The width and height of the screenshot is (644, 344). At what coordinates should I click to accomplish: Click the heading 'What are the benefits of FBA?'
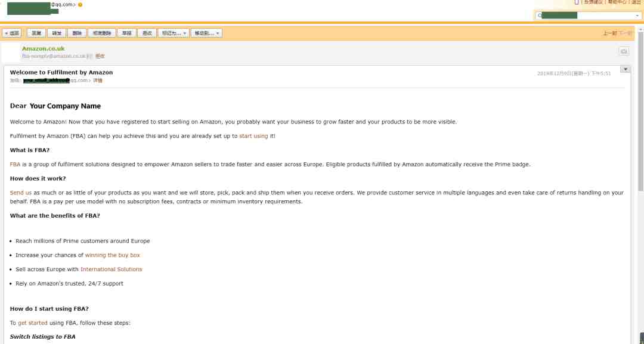[x=55, y=215]
